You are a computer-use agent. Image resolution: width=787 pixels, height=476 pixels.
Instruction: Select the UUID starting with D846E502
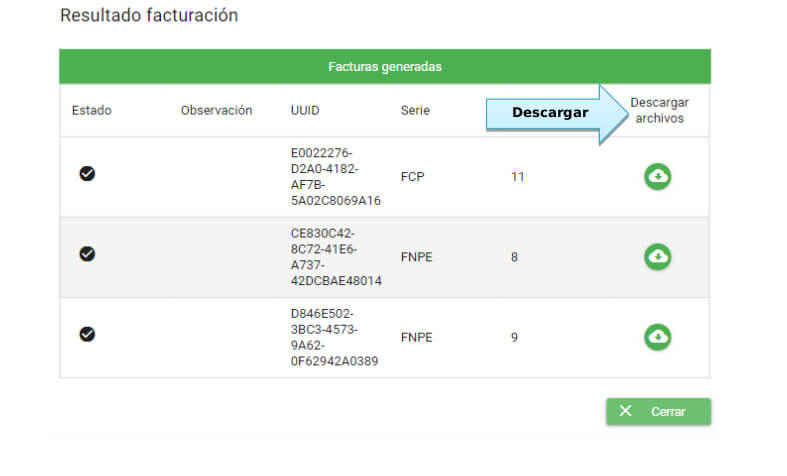point(335,337)
